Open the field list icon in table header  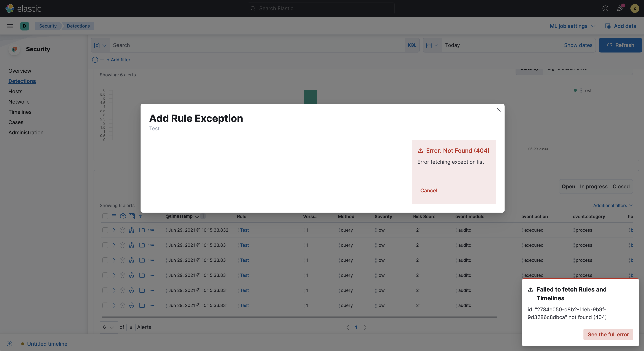coord(114,216)
